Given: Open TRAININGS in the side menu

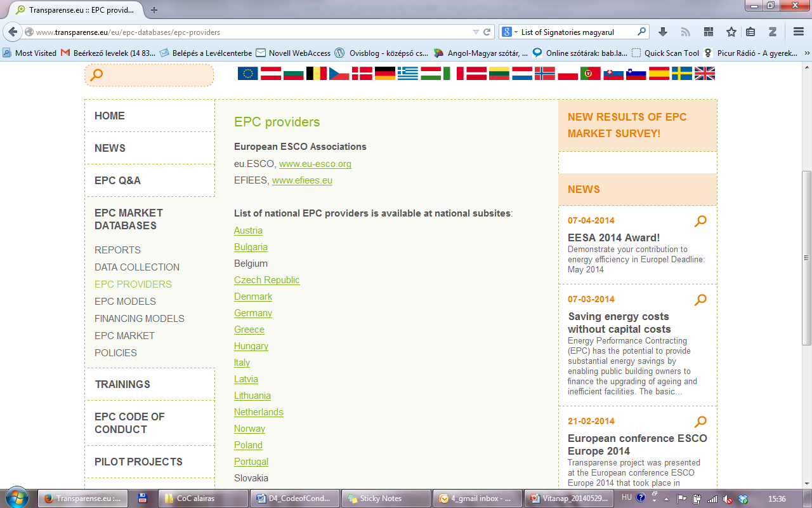Looking at the screenshot, I should [122, 384].
